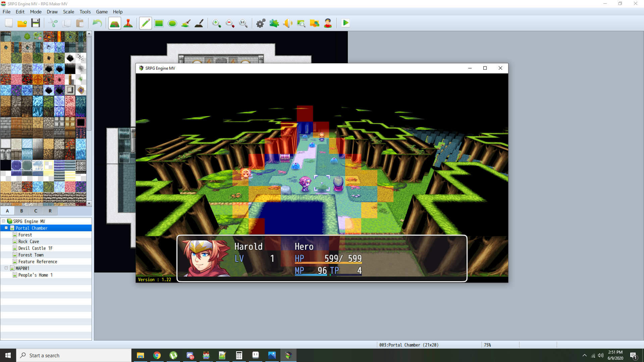The height and width of the screenshot is (362, 644).
Task: Click the Cut scissors icon
Action: coord(53,23)
